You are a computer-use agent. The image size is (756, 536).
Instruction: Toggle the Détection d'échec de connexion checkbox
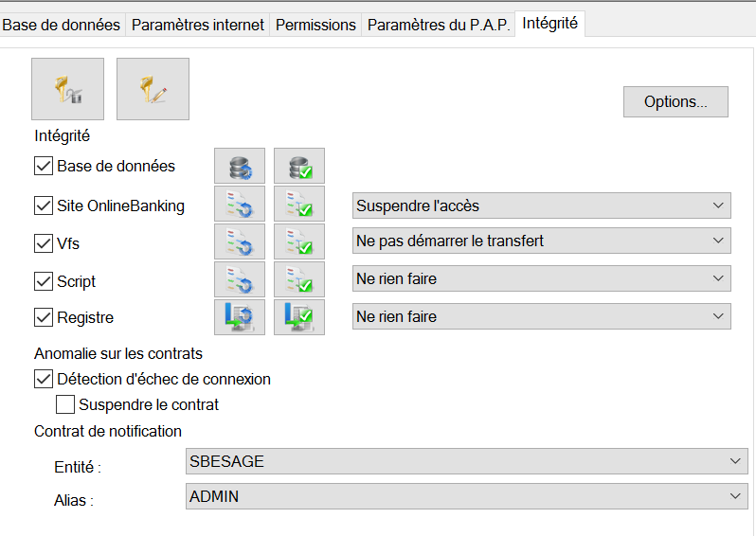[x=44, y=379]
